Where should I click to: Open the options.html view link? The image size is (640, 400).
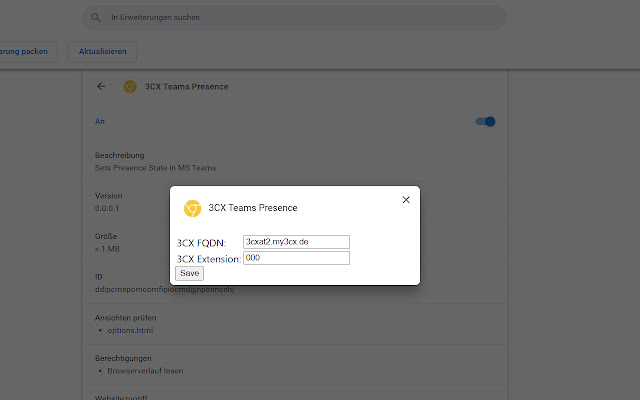(130, 330)
